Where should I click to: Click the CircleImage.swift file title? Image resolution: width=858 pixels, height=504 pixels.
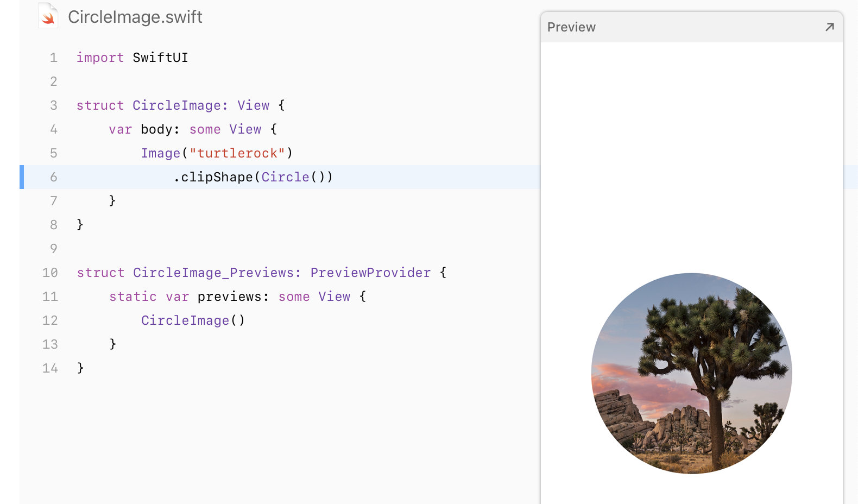pyautogui.click(x=135, y=17)
